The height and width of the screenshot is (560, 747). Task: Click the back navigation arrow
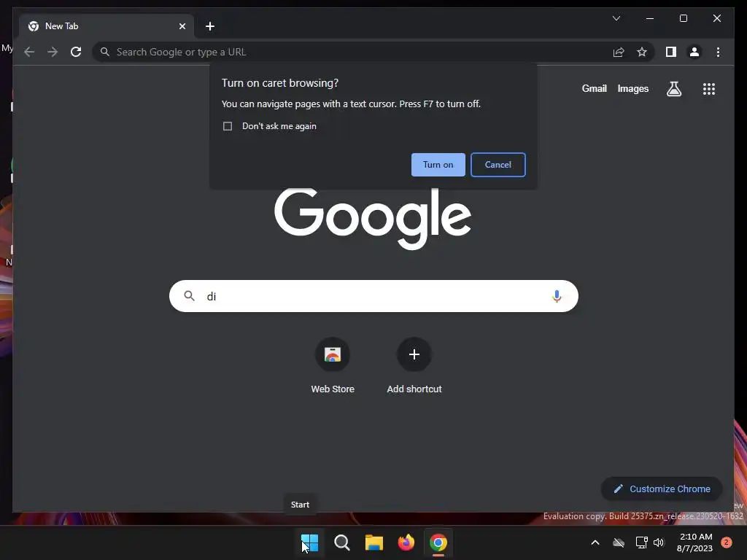[x=29, y=52]
